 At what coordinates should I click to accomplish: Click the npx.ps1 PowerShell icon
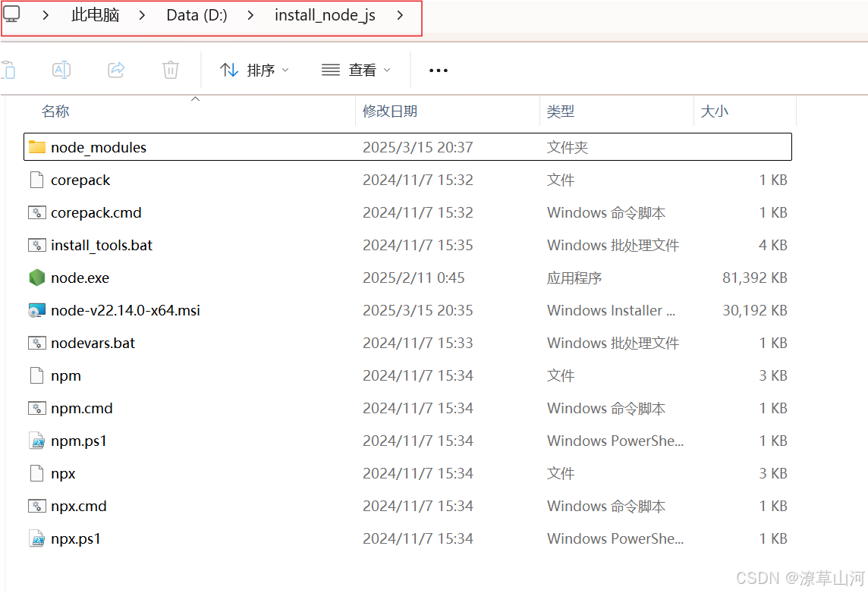37,539
